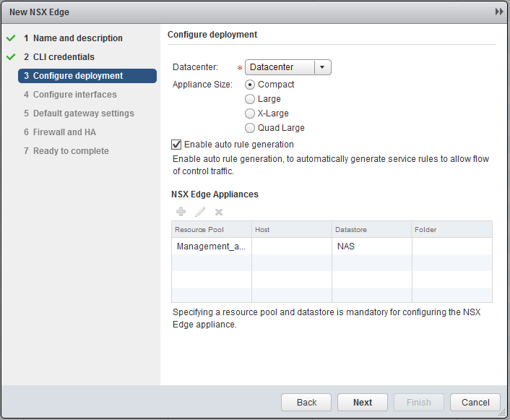Toggle Enable auto rule generation checkbox
This screenshot has height=420, width=510.
click(176, 145)
